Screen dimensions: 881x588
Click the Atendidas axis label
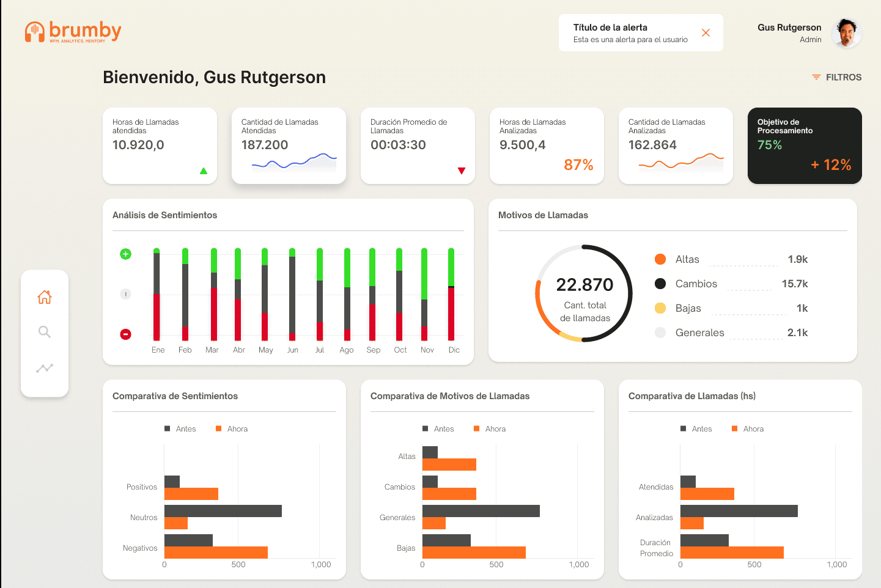[656, 487]
